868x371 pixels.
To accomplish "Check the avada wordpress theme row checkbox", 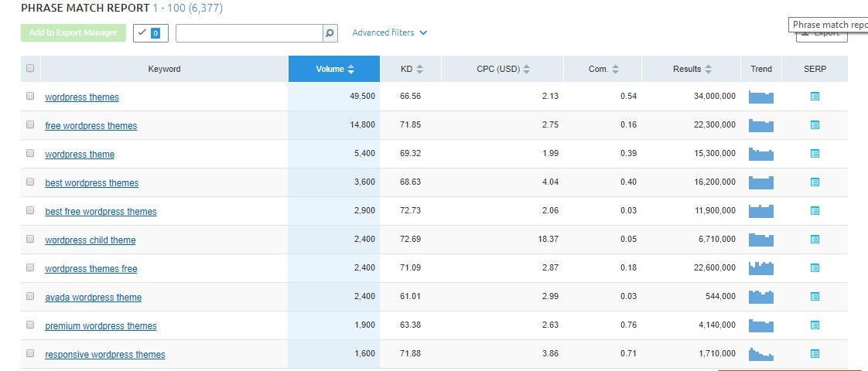I will tap(30, 296).
